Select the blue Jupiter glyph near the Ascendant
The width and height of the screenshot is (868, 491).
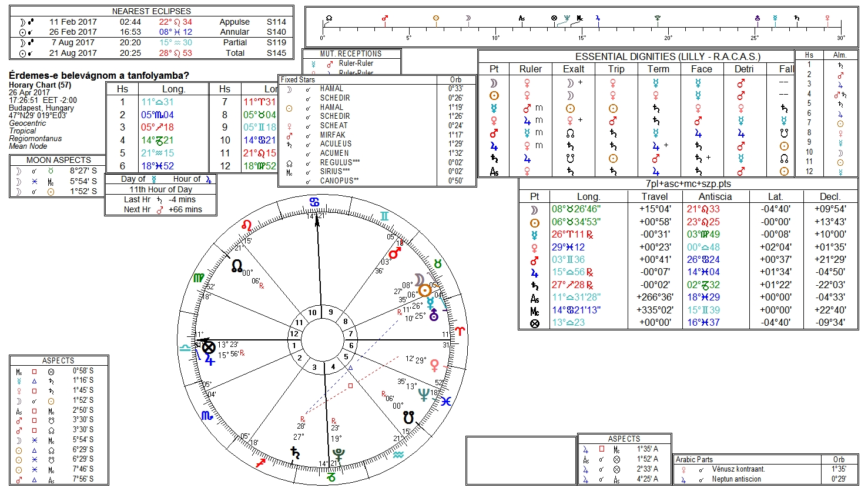tap(210, 359)
